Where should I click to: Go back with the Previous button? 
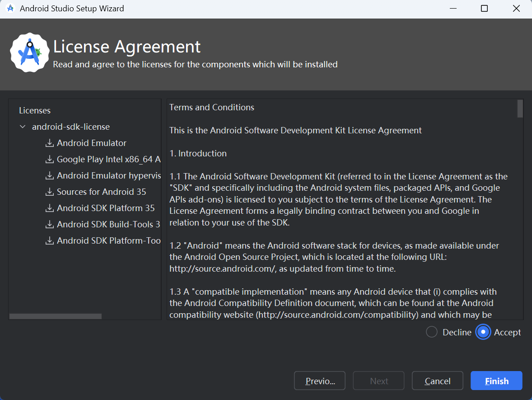pos(320,381)
